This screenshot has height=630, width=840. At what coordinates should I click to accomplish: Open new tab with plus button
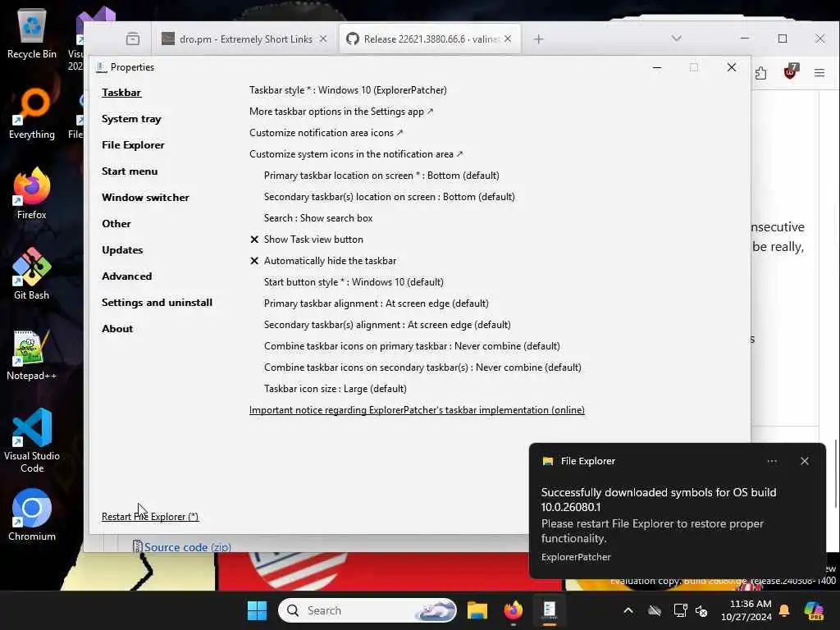point(538,39)
